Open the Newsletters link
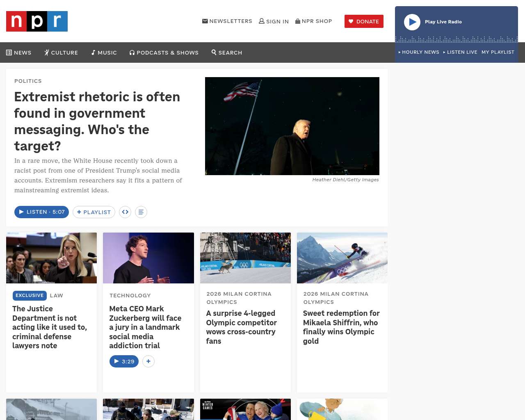 (x=227, y=21)
